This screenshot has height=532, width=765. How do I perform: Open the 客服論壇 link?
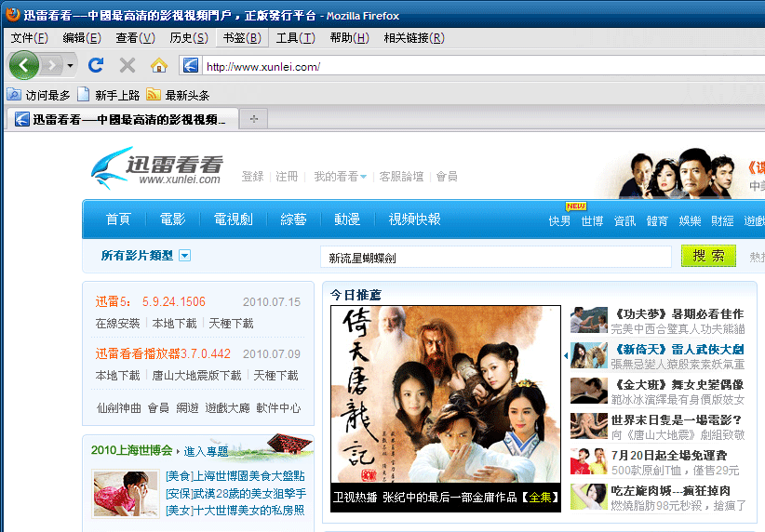coord(401,177)
